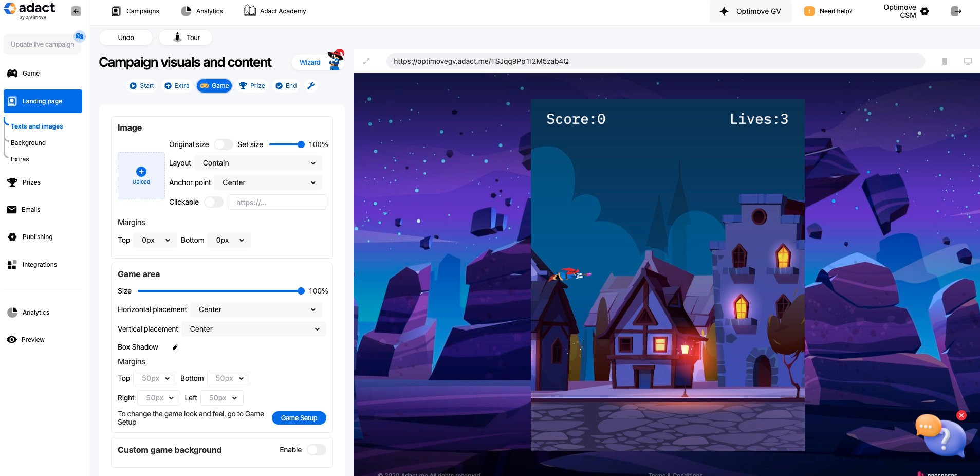980x476 pixels.
Task: Open account settings gear icon
Action: tap(924, 11)
